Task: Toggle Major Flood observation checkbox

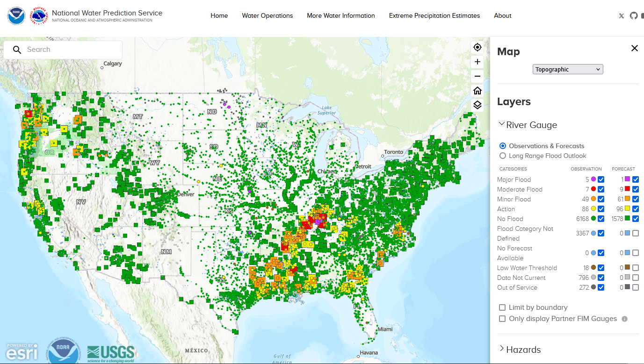Action: coord(601,179)
